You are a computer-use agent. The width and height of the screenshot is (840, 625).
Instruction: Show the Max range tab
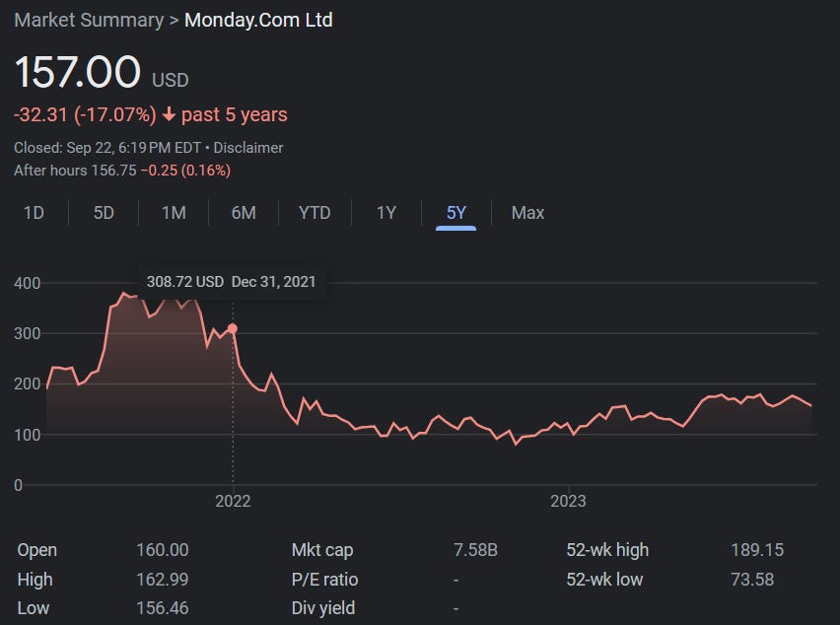(x=527, y=213)
